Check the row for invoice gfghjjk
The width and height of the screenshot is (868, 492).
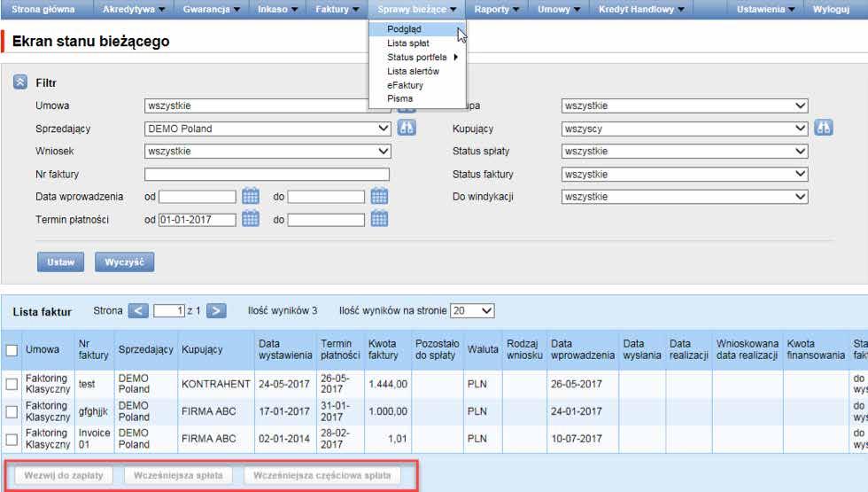click(x=12, y=411)
